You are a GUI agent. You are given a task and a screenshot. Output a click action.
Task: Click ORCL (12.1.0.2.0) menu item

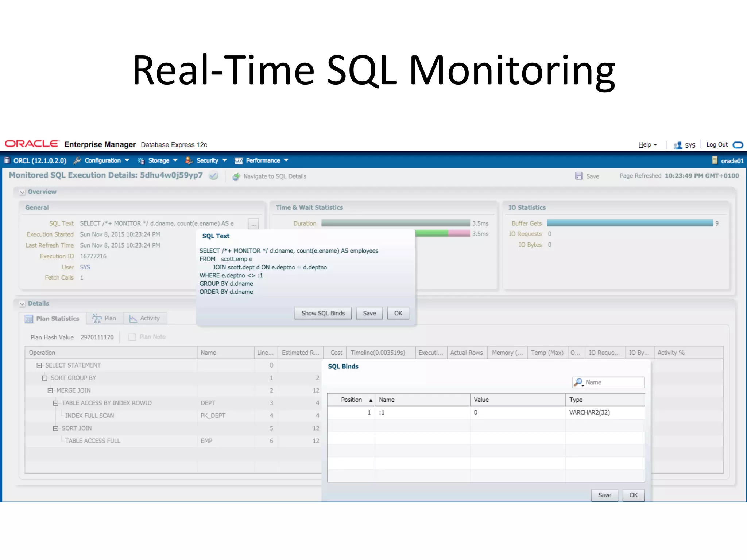click(x=40, y=160)
